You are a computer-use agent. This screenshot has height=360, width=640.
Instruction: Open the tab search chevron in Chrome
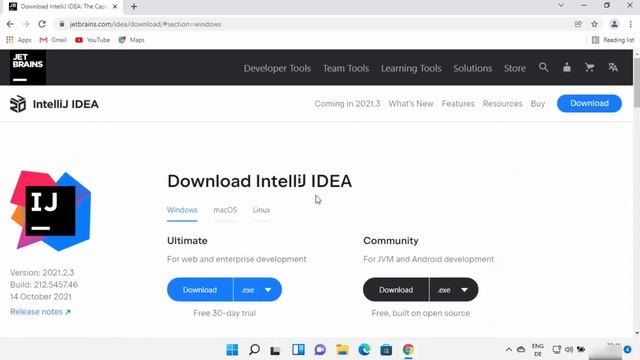click(561, 5)
